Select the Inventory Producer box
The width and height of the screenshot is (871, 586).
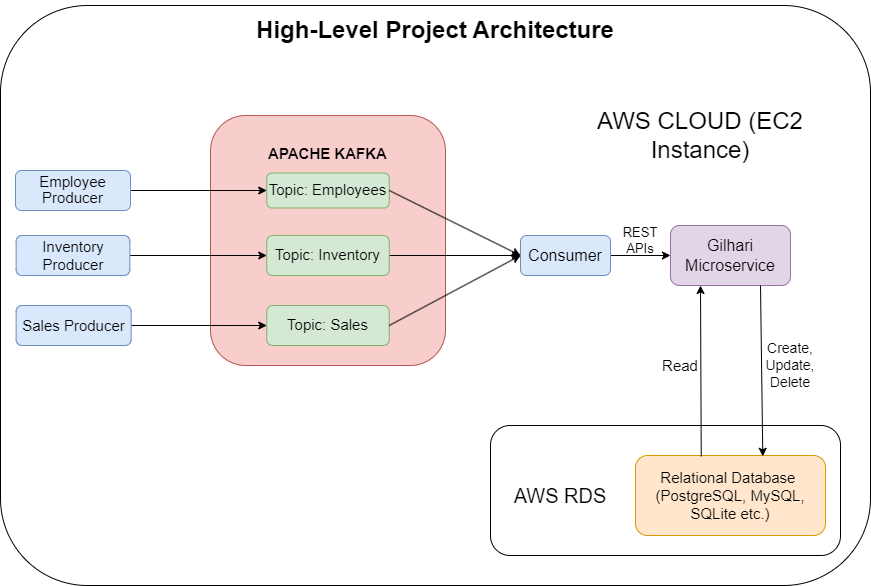(73, 256)
